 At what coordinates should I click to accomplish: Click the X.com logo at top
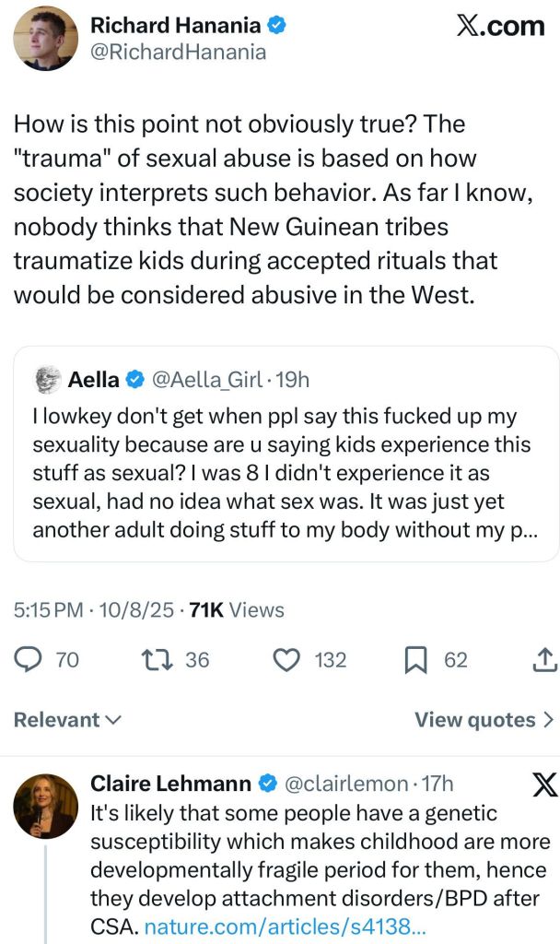tap(500, 27)
